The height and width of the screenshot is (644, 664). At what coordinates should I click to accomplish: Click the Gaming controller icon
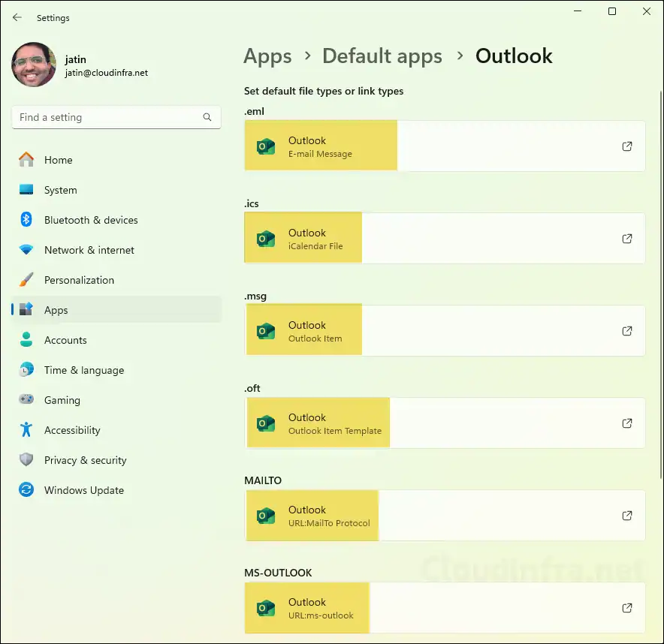[x=26, y=399]
